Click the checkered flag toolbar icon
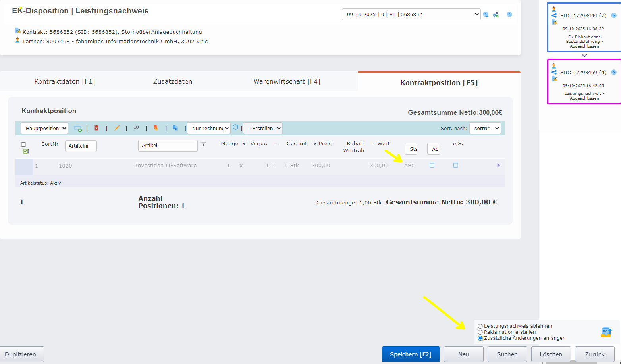Screen dimensions: 621x364 (x=136, y=128)
